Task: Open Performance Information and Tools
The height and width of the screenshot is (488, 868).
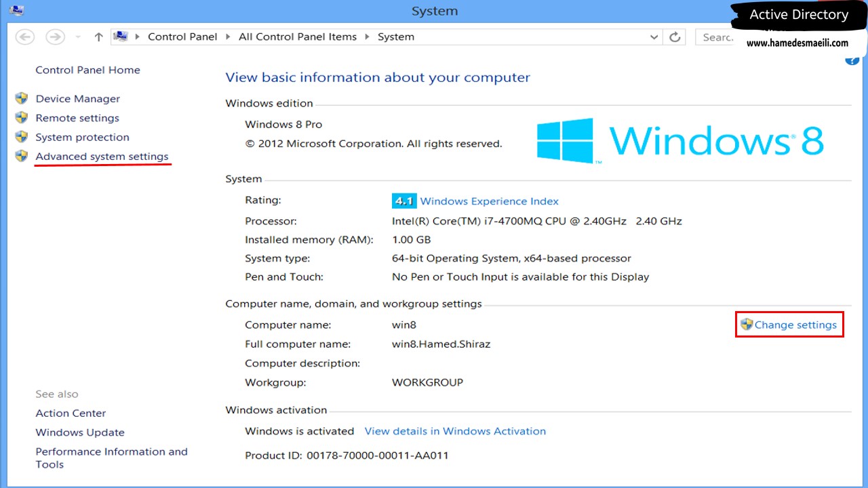Action: coord(111,458)
